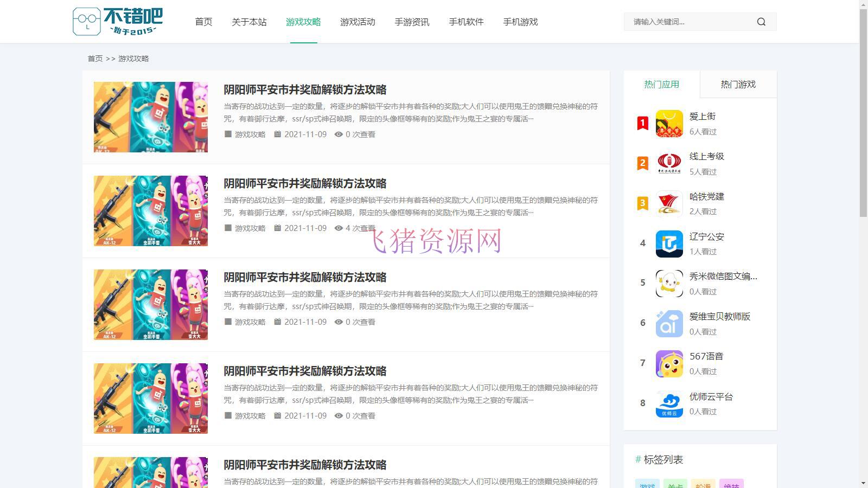
Task: Click the first article thumbnail image
Action: (150, 117)
